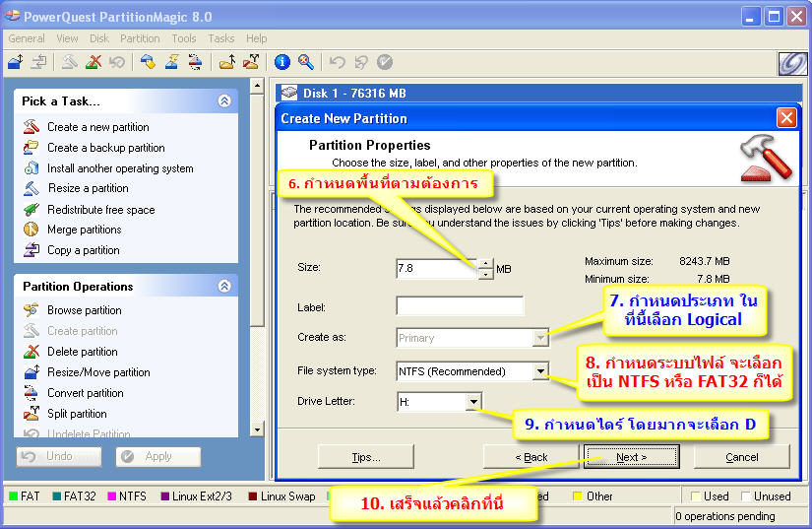
Task: Click the greyed Copy partition toolbar icon
Action: tap(38, 62)
